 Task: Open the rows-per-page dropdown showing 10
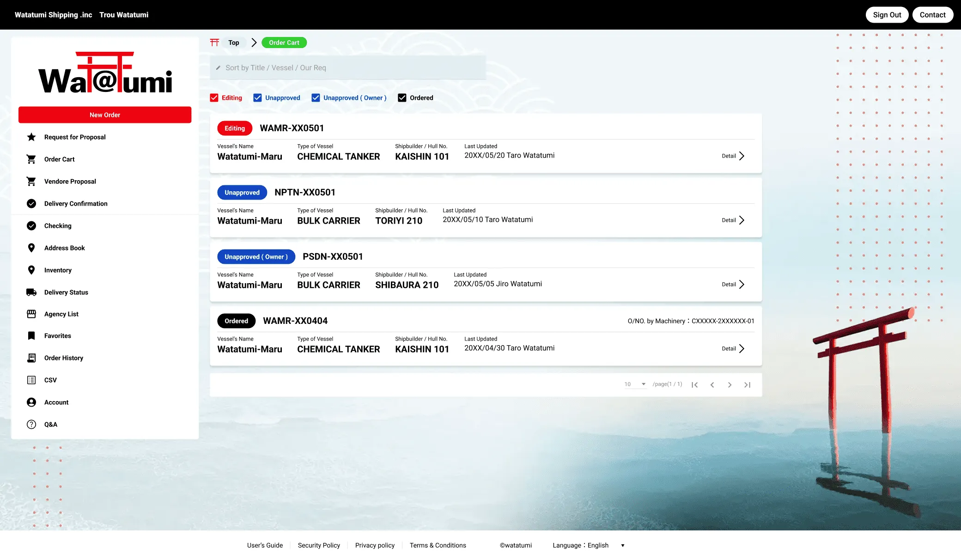635,384
